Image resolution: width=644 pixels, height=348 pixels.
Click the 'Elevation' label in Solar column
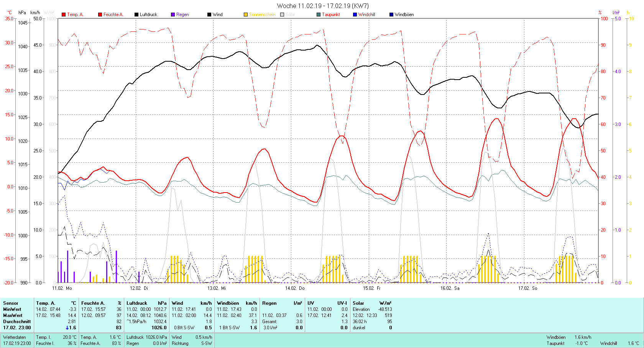361,309
